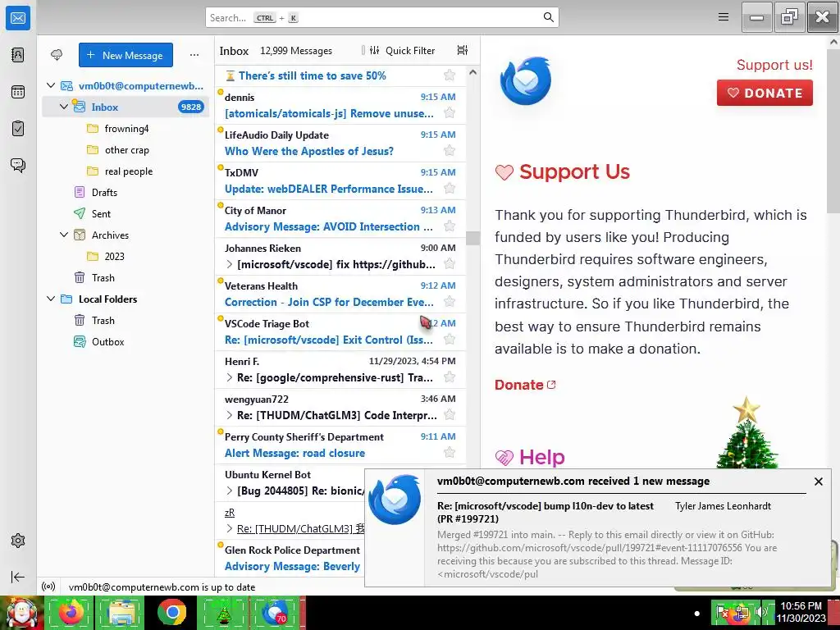Click the Santa start menu button
This screenshot has width=840, height=630.
click(x=21, y=612)
